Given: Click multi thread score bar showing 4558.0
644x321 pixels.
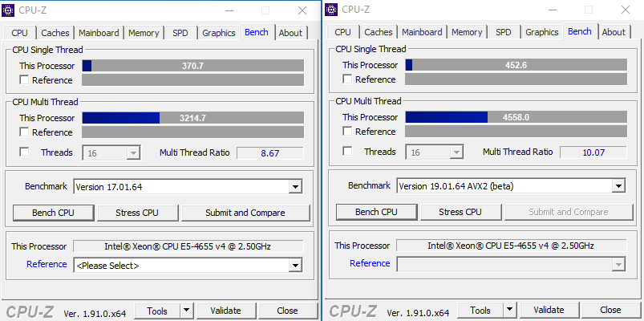Looking at the screenshot, I should (516, 117).
